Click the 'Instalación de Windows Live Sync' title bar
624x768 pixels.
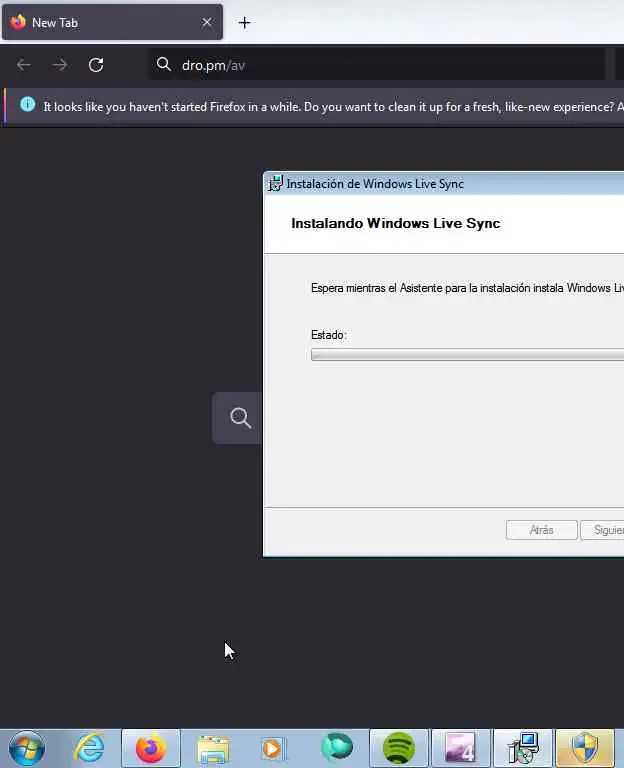tap(443, 184)
